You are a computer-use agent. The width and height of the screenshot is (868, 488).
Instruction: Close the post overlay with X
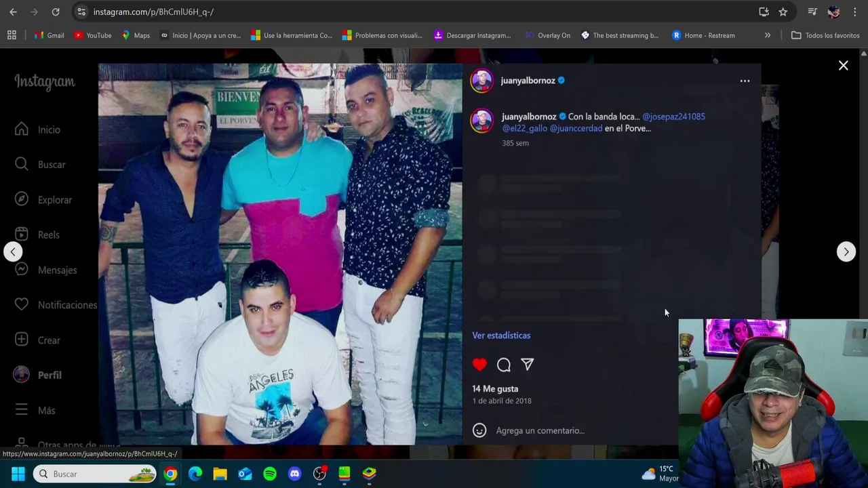pyautogui.click(x=843, y=66)
